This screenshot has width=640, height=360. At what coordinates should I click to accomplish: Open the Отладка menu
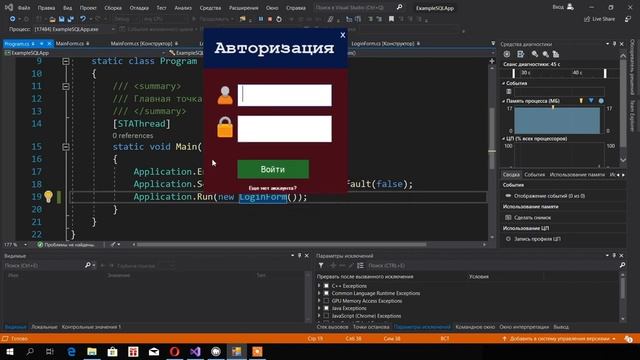pos(139,8)
